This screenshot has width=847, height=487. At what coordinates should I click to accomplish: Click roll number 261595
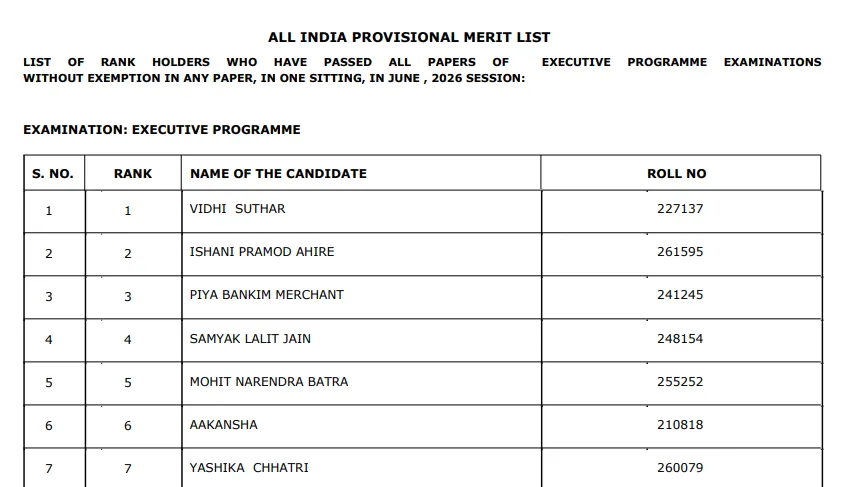point(680,252)
